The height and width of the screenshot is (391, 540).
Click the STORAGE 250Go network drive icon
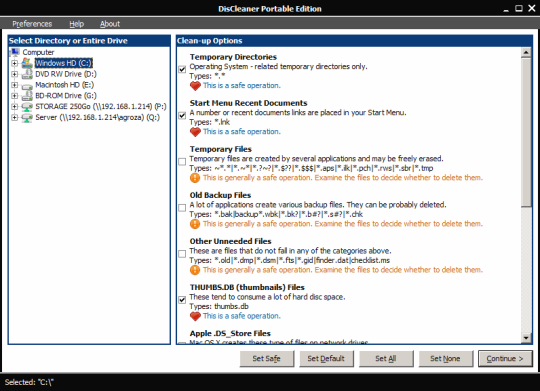click(x=27, y=107)
